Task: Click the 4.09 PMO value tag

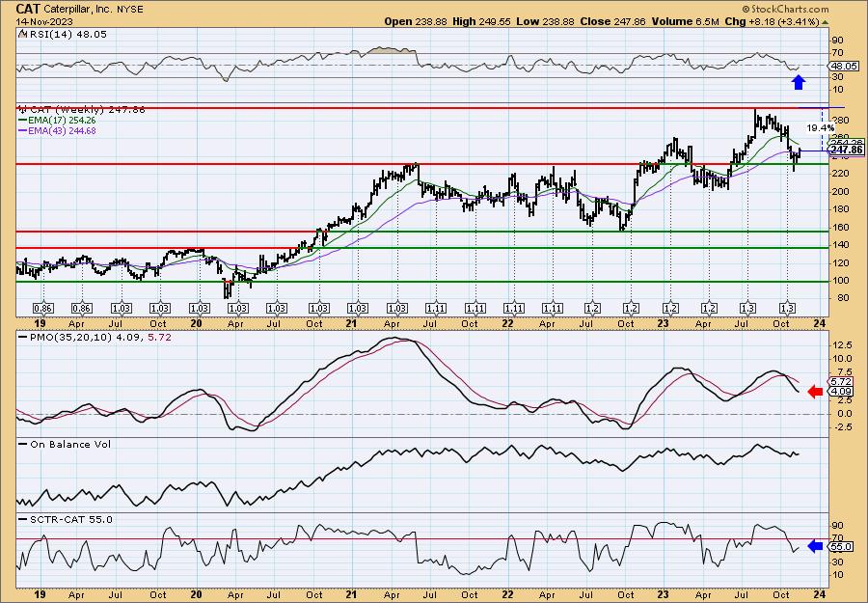Action: click(x=841, y=391)
